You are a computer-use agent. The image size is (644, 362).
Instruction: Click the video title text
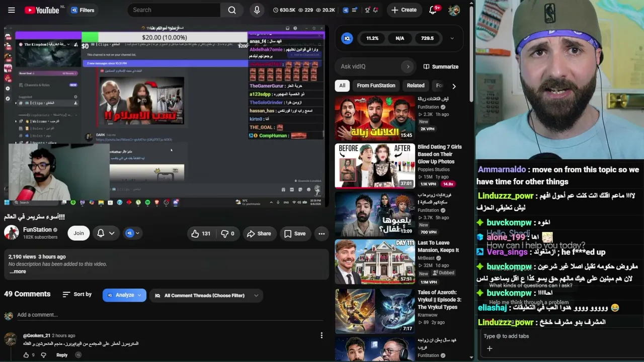[x=34, y=217]
